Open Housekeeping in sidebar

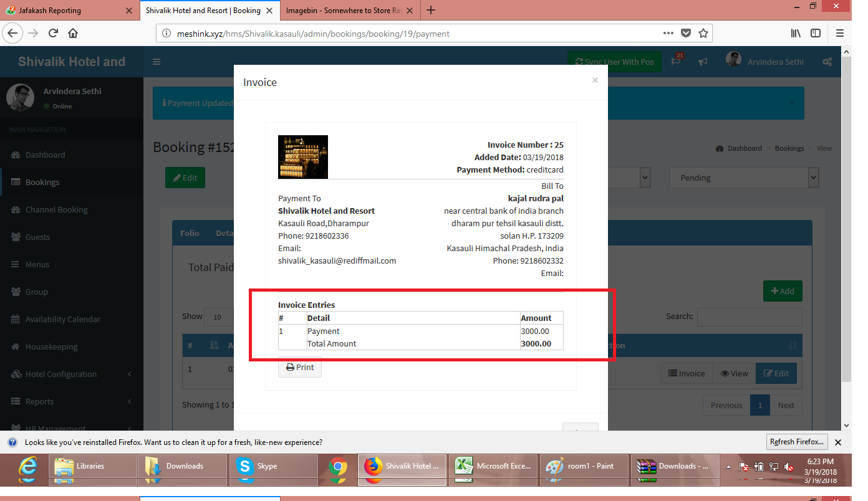(x=72, y=346)
